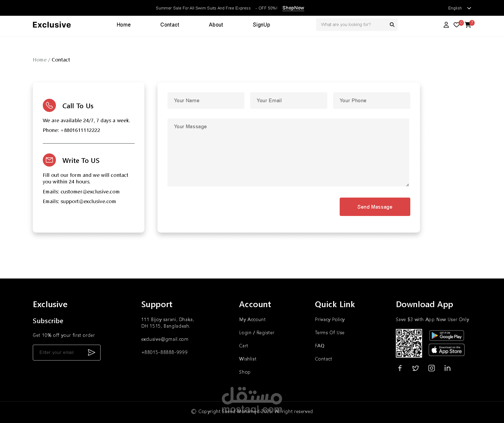Open the SignUp navigation item
Viewport: 504px width, 423px height.
(x=261, y=25)
